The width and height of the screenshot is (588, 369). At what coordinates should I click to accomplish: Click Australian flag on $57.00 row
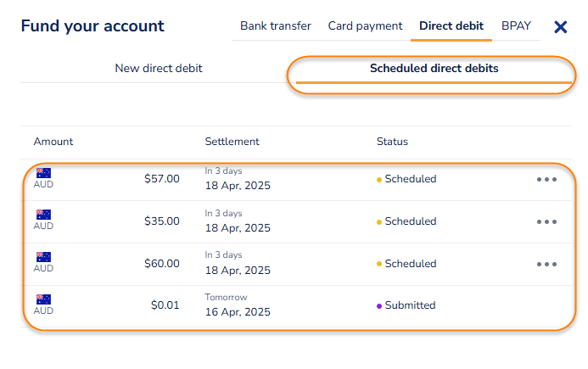[x=43, y=174]
